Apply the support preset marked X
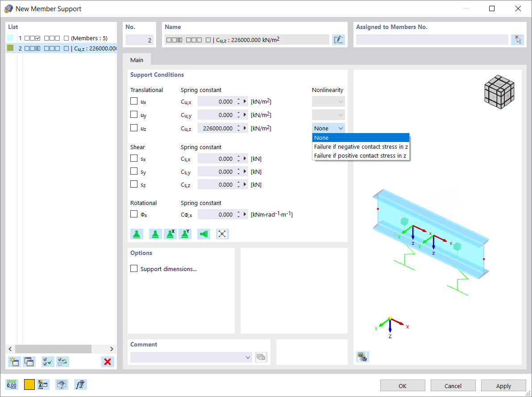Screen dimensions: 532x397 click(170, 234)
